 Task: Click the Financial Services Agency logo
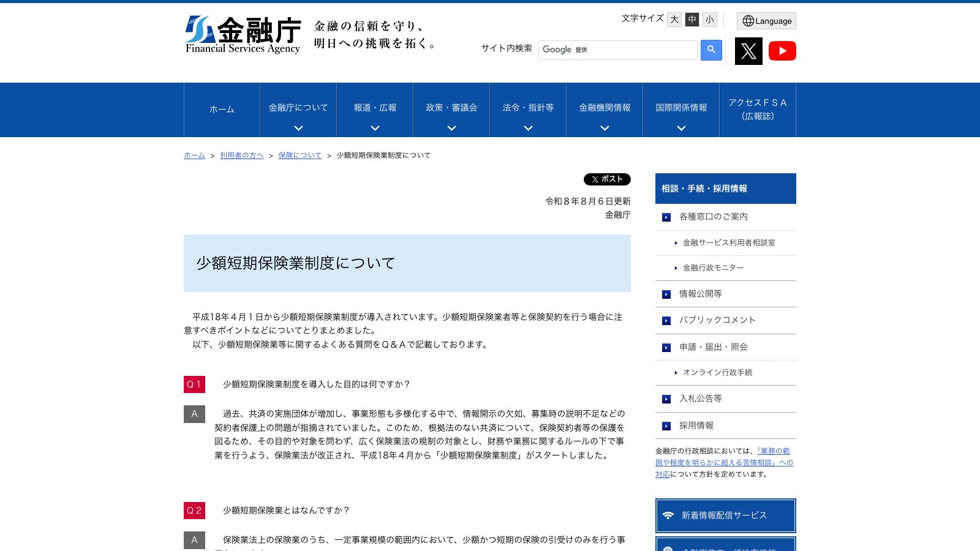tap(243, 35)
